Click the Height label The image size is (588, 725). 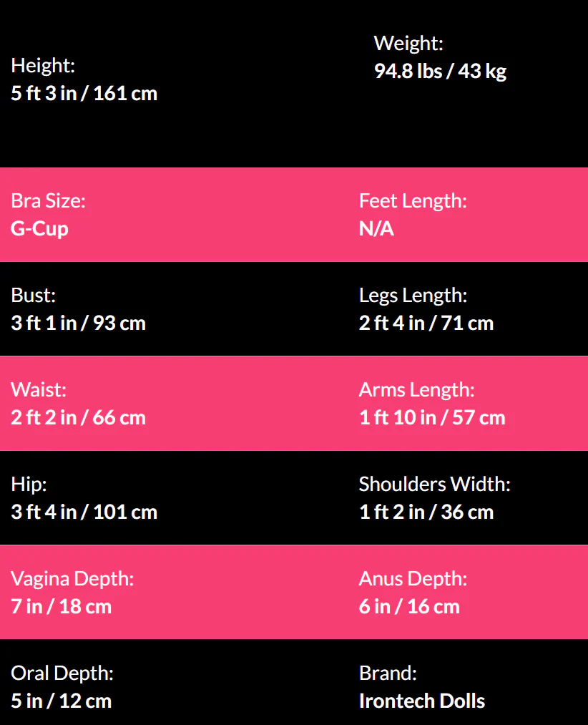click(x=43, y=66)
